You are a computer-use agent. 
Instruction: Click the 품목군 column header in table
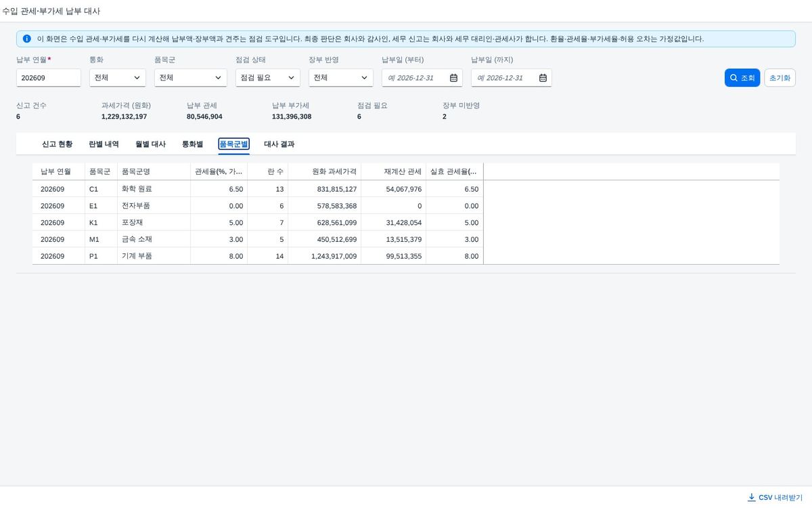tap(101, 171)
